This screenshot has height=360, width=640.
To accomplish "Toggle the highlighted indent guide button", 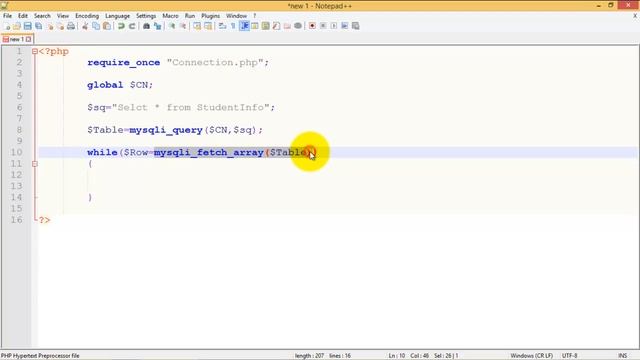I will (244, 26).
